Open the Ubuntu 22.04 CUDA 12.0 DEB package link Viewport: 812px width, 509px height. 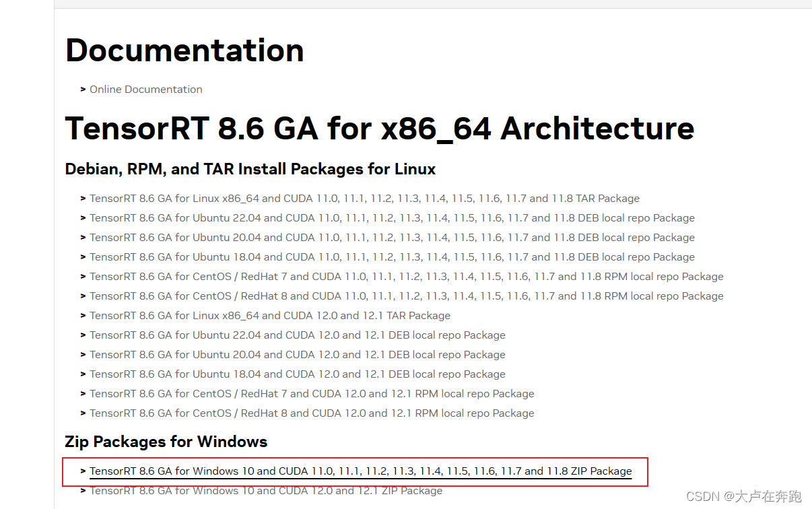coord(297,335)
